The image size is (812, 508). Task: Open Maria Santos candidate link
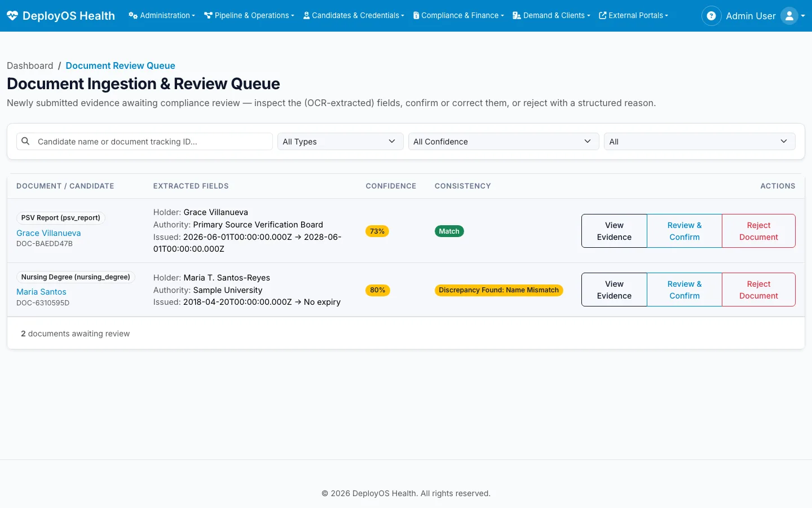[x=41, y=292]
